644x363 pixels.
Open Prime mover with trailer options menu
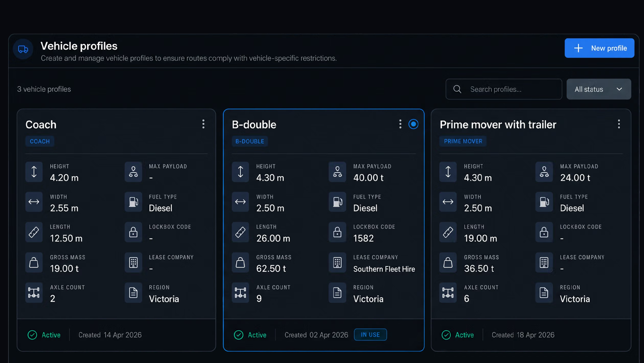coord(619,124)
